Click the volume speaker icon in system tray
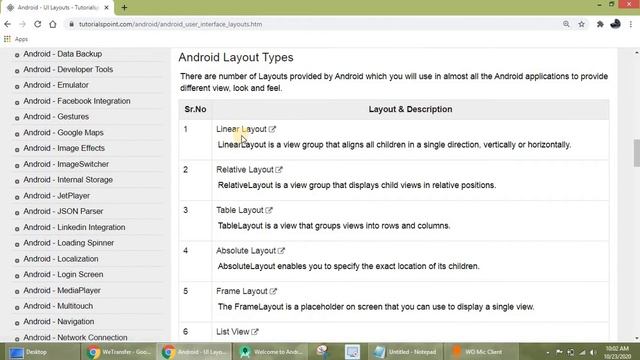Image resolution: width=640 pixels, height=360 pixels. coord(594,352)
